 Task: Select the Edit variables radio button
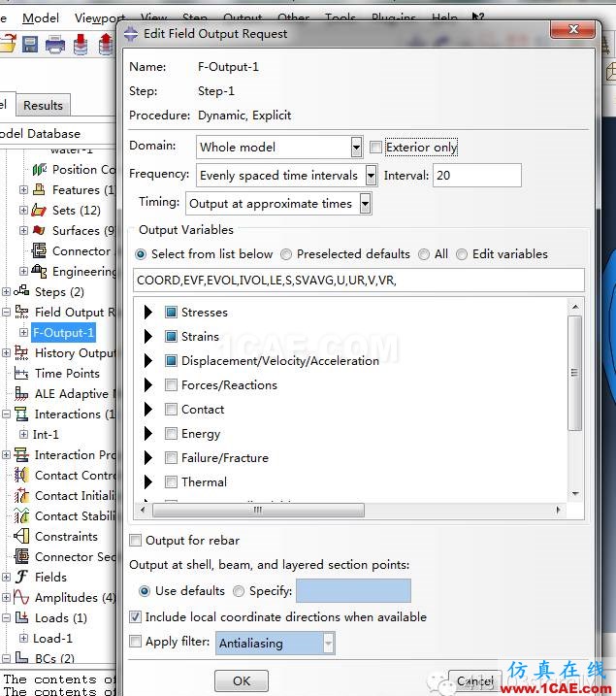(x=462, y=254)
